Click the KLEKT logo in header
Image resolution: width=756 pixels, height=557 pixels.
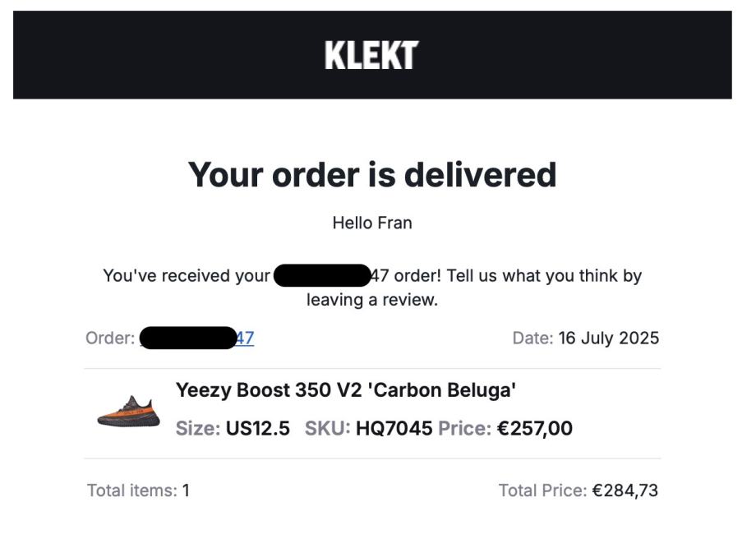371,56
